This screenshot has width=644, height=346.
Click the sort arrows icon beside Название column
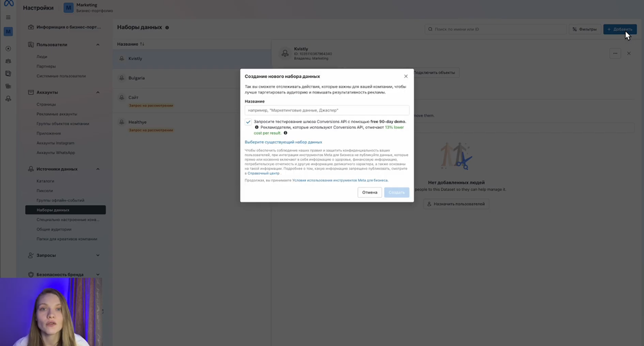click(x=142, y=44)
